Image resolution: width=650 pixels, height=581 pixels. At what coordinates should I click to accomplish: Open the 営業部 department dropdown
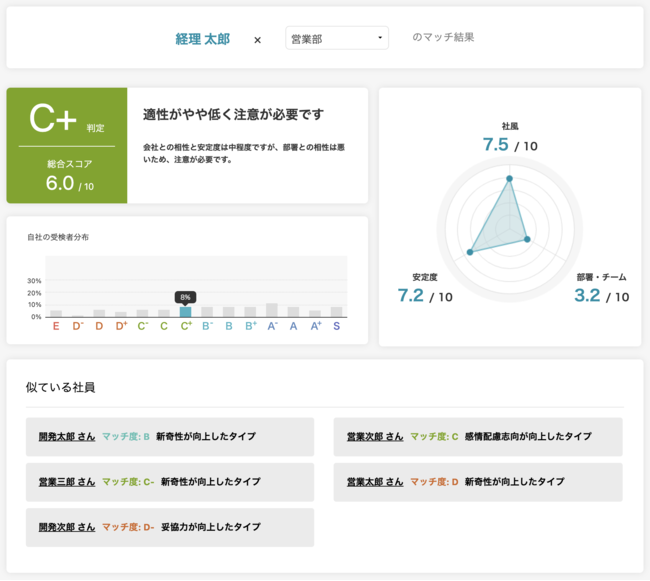click(337, 38)
